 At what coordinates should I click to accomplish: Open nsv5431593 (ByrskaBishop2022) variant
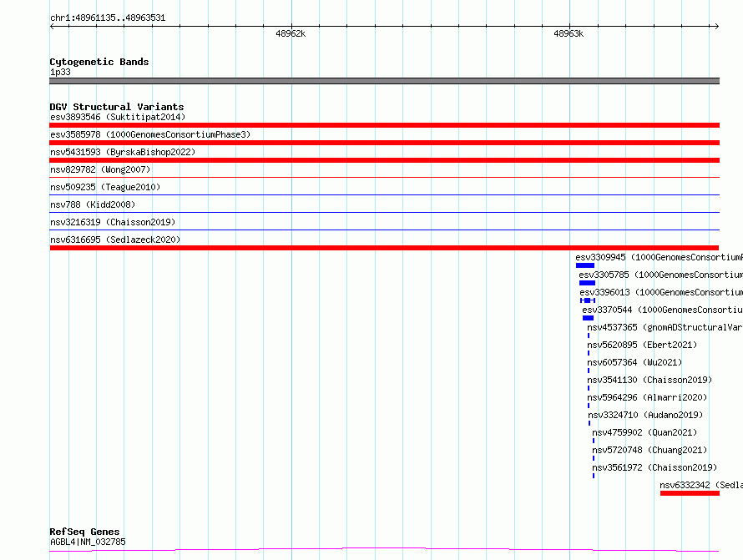123,152
